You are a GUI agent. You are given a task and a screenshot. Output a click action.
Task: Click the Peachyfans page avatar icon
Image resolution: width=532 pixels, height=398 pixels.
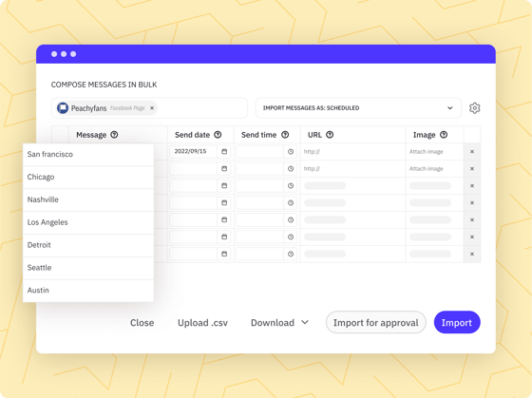[x=63, y=108]
